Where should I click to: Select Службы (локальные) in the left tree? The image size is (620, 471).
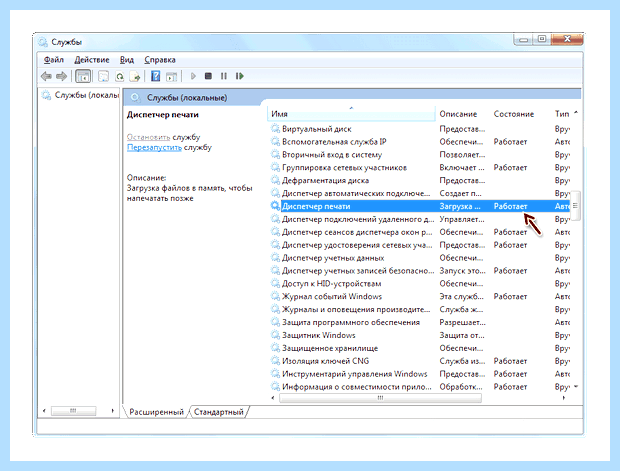click(x=87, y=95)
